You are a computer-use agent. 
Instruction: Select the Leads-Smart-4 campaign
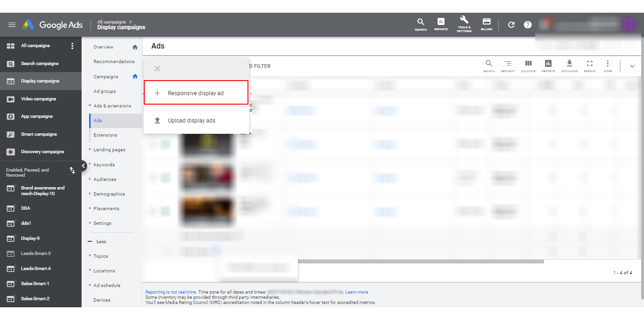coord(36,269)
